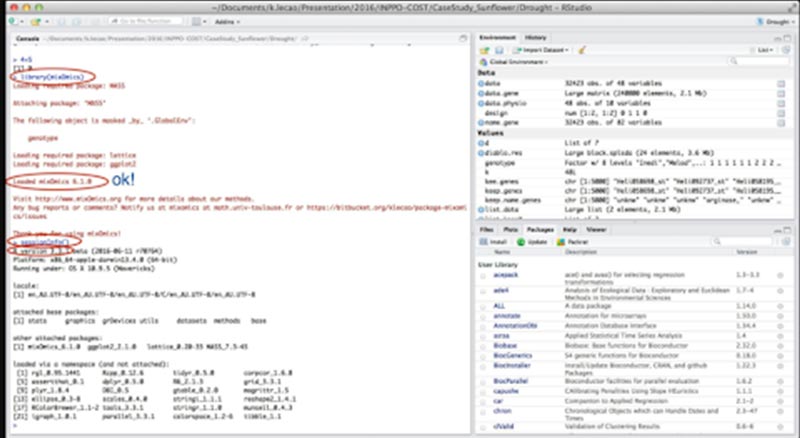This screenshot has height=438, width=800.
Task: Tick the ALL package checkbox
Action: 483,307
